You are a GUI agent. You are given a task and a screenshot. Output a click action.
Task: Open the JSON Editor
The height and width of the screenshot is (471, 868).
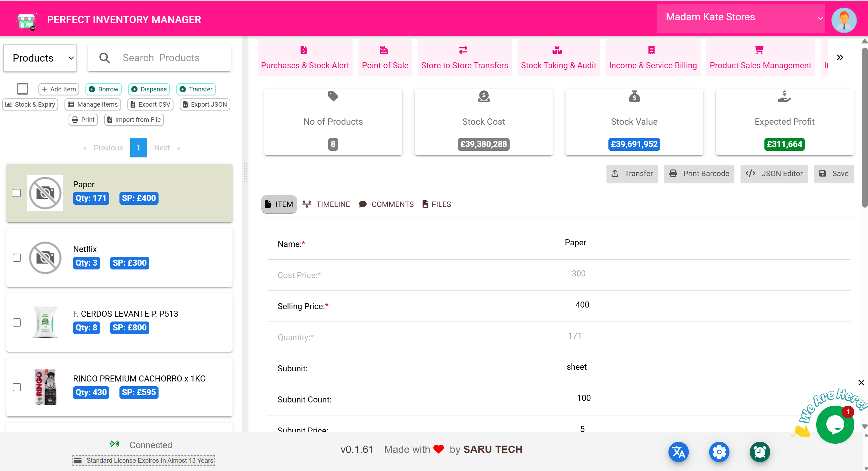[774, 173]
